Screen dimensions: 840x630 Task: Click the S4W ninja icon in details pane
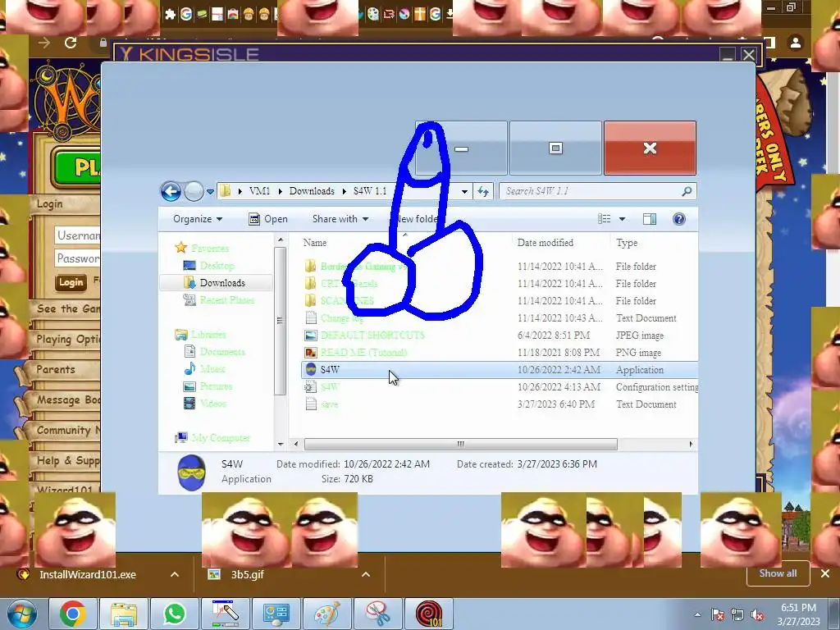191,472
